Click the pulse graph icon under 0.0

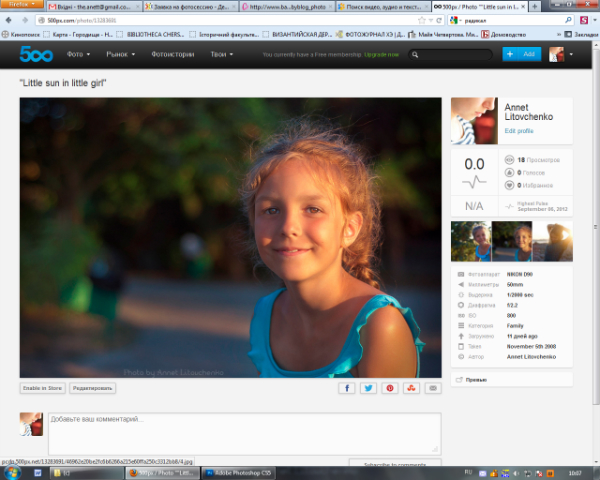coord(474,181)
